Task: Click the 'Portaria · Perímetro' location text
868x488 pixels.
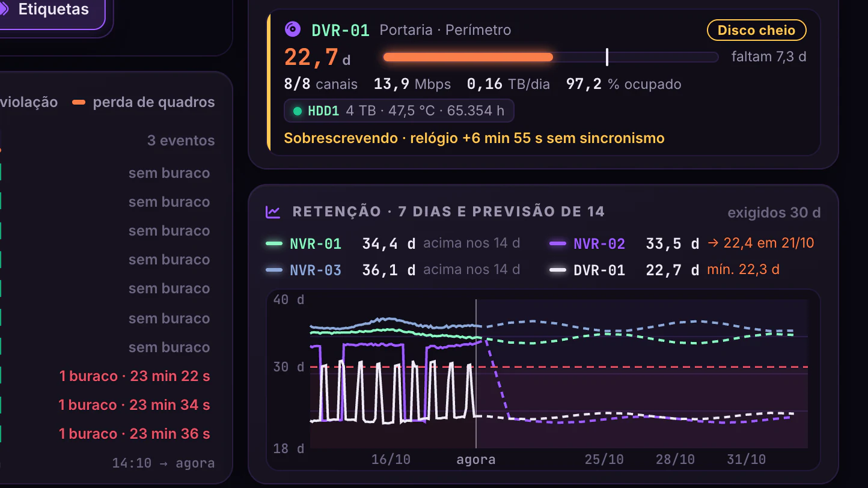Action: [445, 30]
